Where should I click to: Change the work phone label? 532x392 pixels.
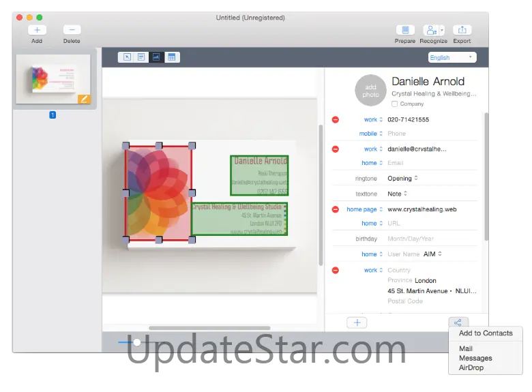(373, 120)
